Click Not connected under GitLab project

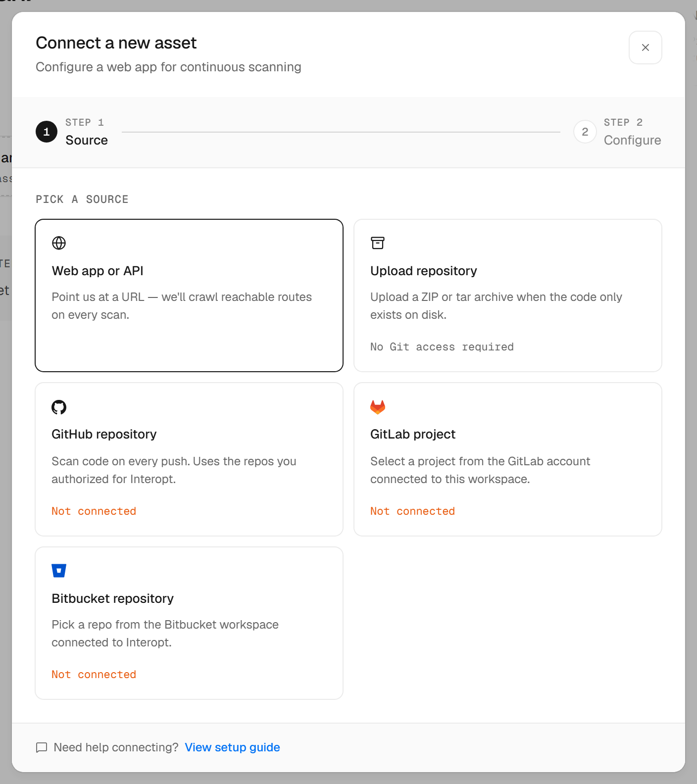tap(412, 511)
